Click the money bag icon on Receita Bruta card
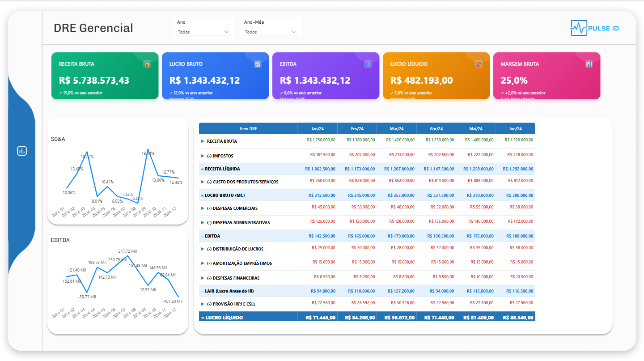This screenshot has width=644, height=361. pos(148,64)
